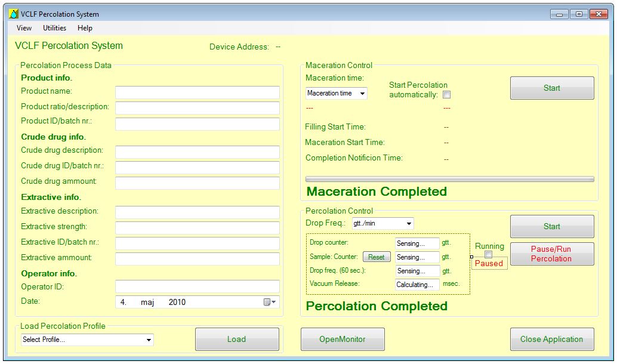The width and height of the screenshot is (617, 364).
Task: Click Start in Percolation Control
Action: tap(552, 226)
